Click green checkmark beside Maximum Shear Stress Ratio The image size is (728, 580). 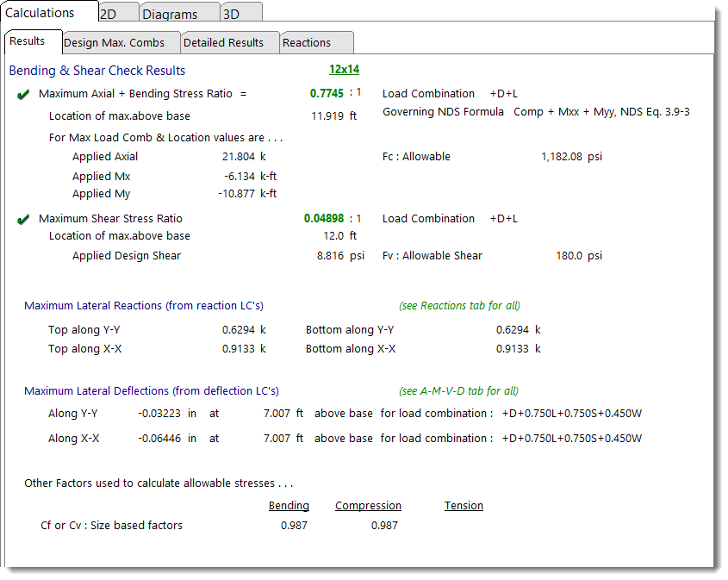click(x=23, y=219)
